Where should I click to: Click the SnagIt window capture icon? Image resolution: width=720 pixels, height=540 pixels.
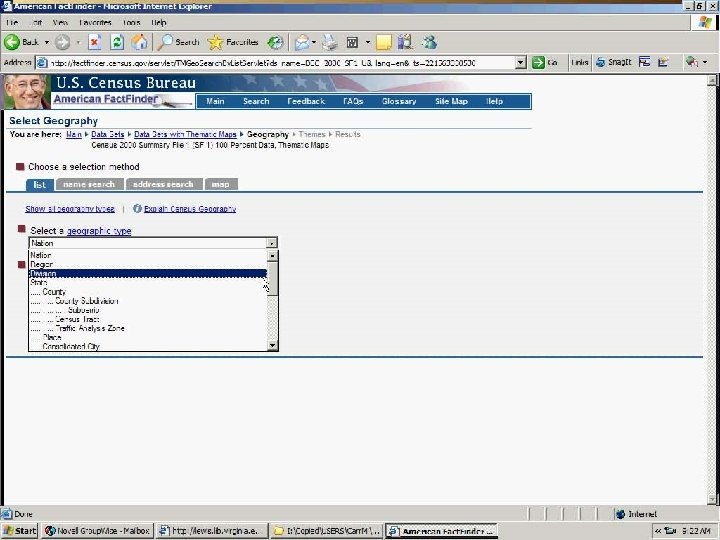645,62
